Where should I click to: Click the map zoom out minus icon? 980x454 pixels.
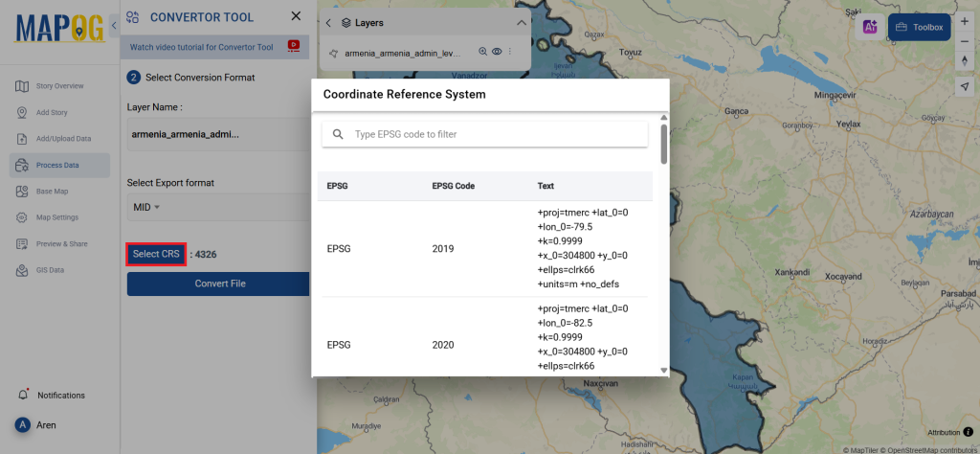[965, 40]
